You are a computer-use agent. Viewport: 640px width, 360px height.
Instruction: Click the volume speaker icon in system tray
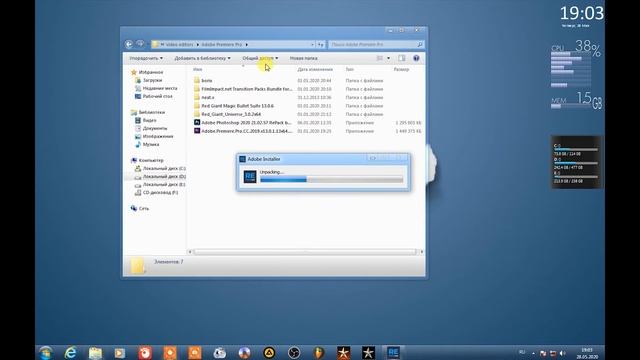562,353
